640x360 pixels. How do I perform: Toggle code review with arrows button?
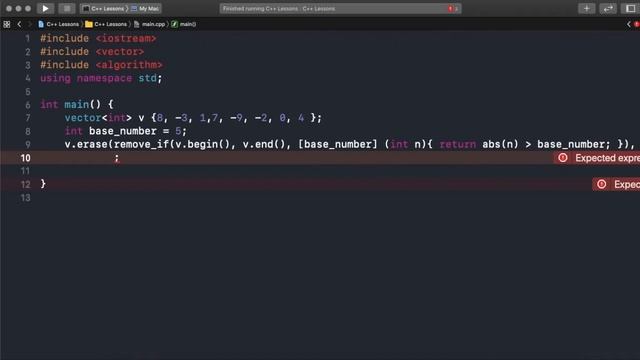(608, 8)
